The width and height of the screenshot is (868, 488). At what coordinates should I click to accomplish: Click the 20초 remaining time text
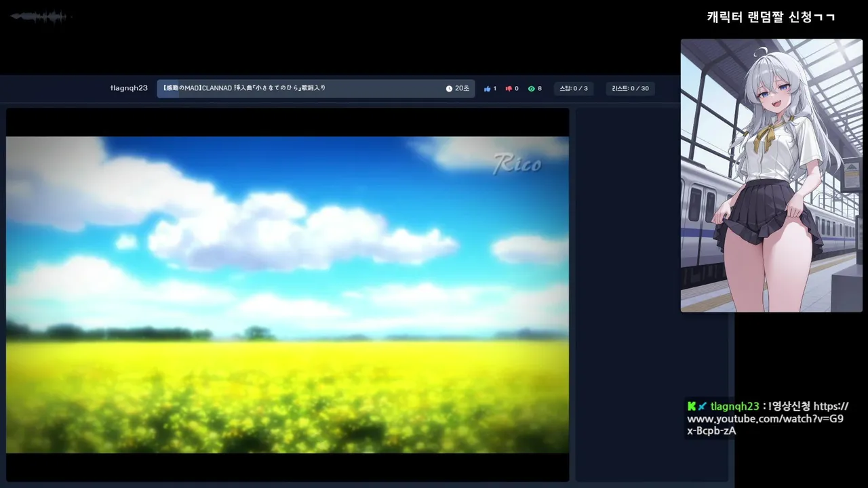(462, 89)
